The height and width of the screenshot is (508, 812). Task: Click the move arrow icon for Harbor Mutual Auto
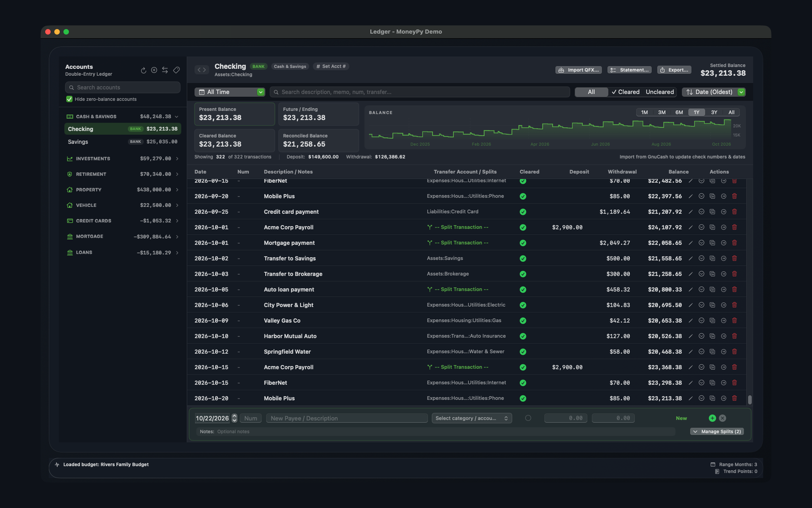724,336
